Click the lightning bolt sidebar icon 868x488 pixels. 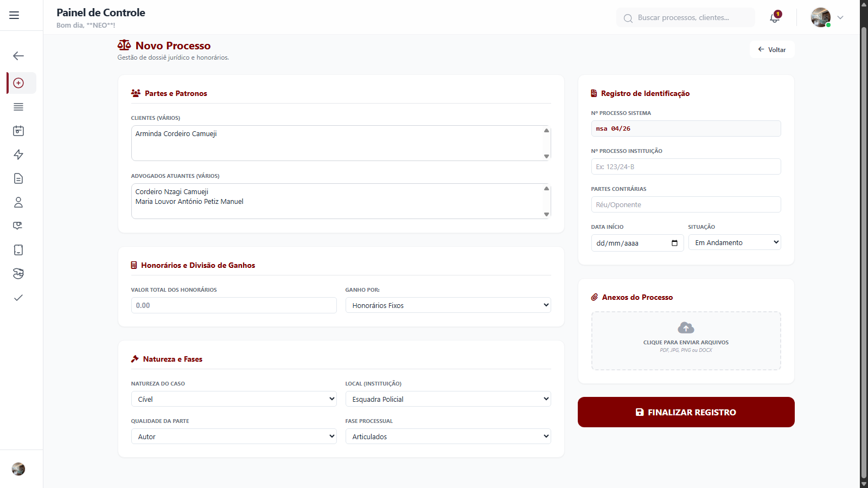[x=18, y=155]
